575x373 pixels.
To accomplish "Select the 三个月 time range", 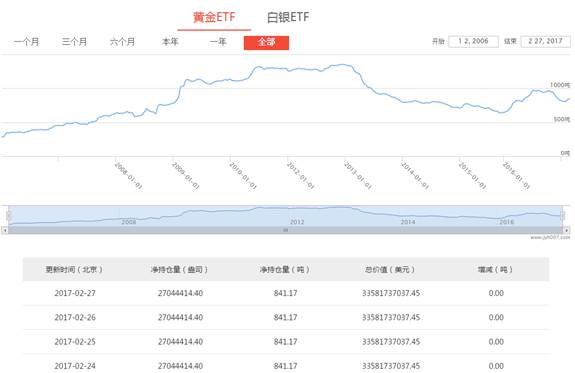I will (74, 42).
